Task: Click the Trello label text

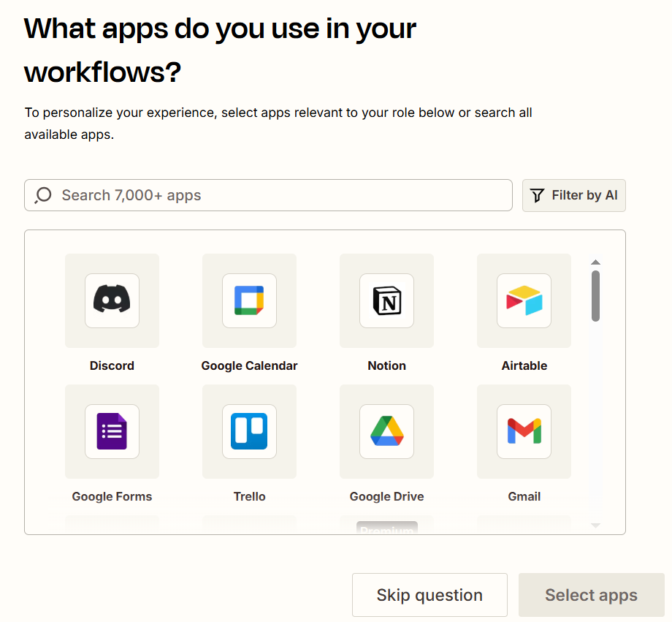Action: click(249, 496)
